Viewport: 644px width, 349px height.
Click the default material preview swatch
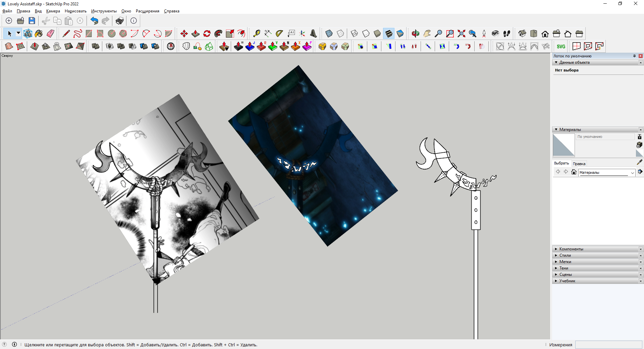click(563, 145)
